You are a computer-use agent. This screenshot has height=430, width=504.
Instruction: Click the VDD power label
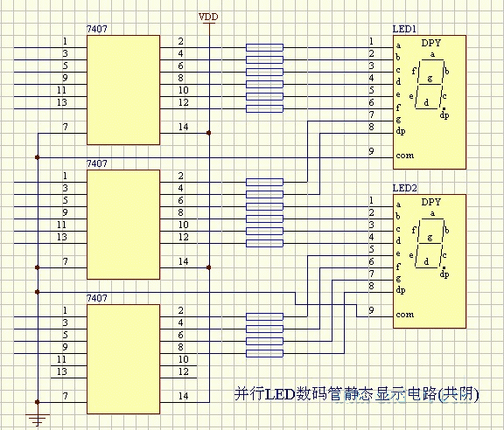[x=208, y=17]
